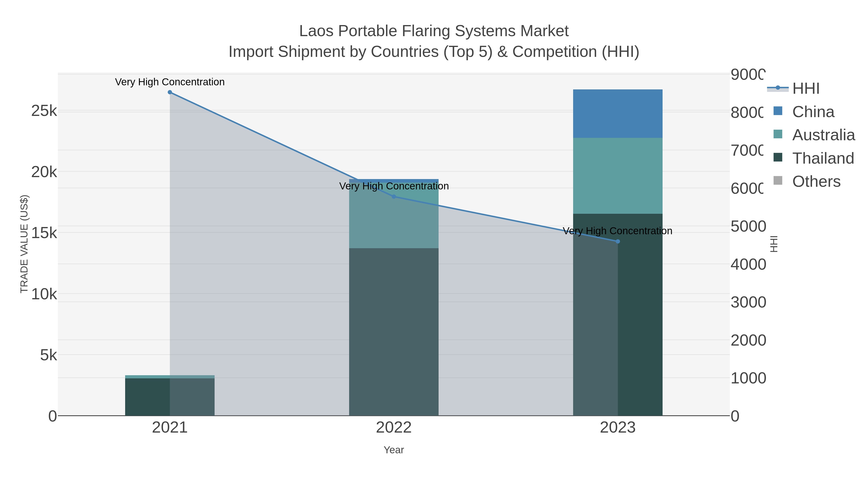Screen dimensions: 868x488
Task: Click the Others gray legend swatch
Action: tap(778, 180)
